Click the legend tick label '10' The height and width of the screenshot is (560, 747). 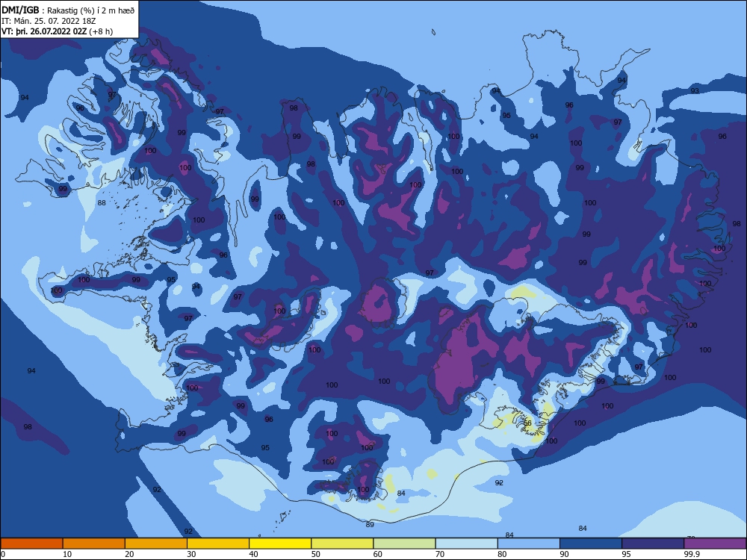[67, 554]
